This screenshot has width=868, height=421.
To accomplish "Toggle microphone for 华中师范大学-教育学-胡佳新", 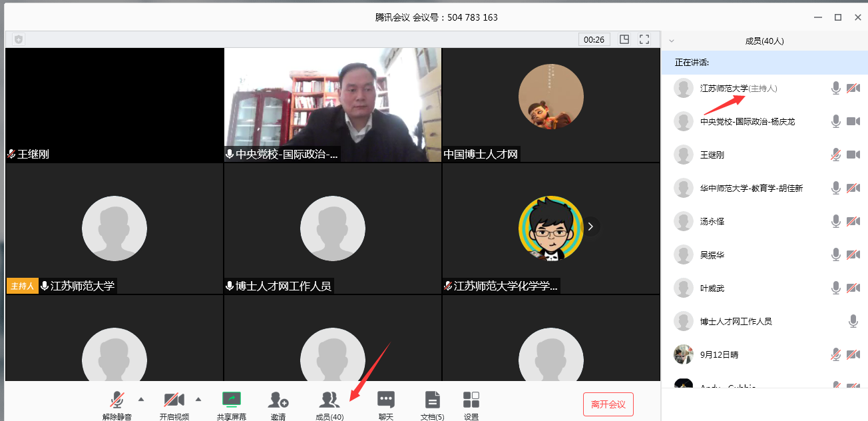I will click(835, 188).
